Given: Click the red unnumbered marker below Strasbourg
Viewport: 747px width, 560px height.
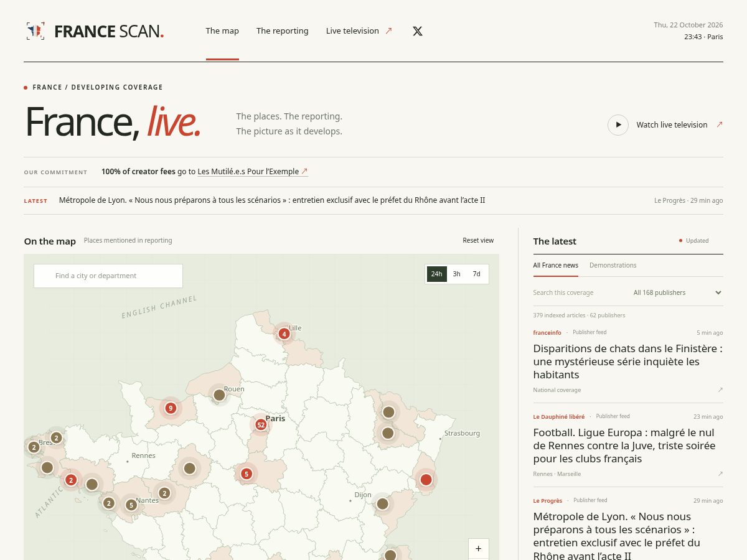Looking at the screenshot, I should 426,480.
